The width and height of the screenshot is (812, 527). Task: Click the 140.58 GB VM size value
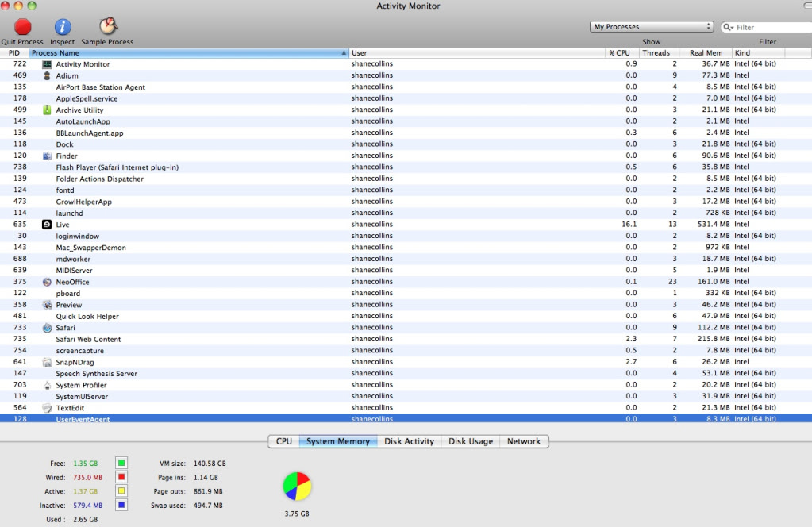tap(210, 464)
